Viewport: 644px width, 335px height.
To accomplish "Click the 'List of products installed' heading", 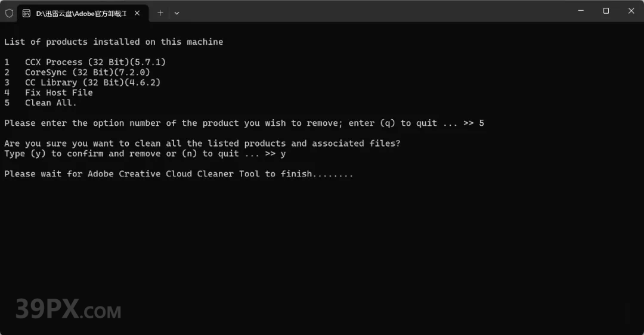I will pyautogui.click(x=114, y=42).
